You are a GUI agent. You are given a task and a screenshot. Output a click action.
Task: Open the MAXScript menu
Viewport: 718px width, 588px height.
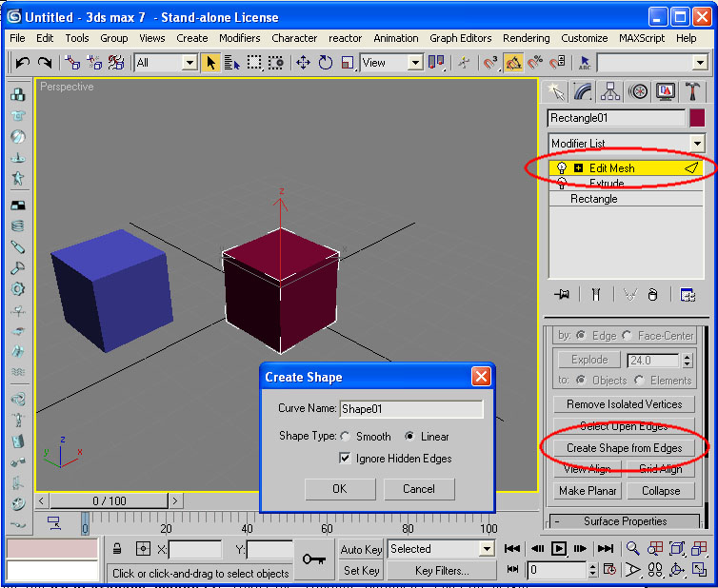(x=642, y=38)
